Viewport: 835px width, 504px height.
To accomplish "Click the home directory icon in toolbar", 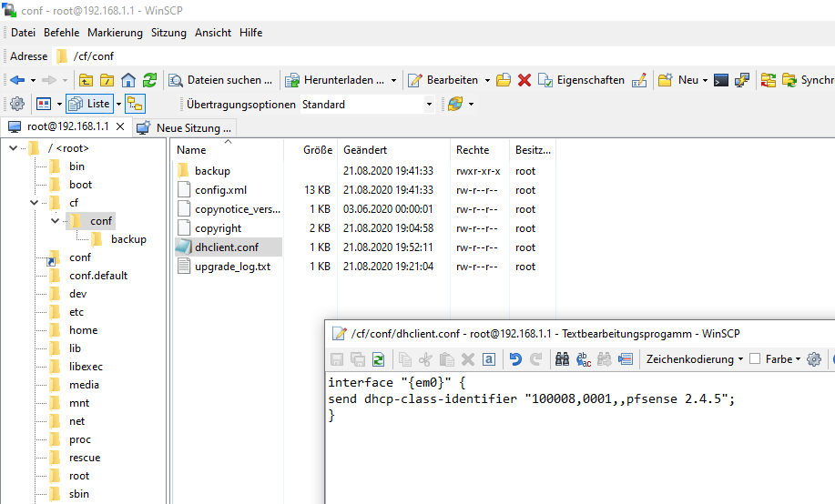I will [128, 80].
